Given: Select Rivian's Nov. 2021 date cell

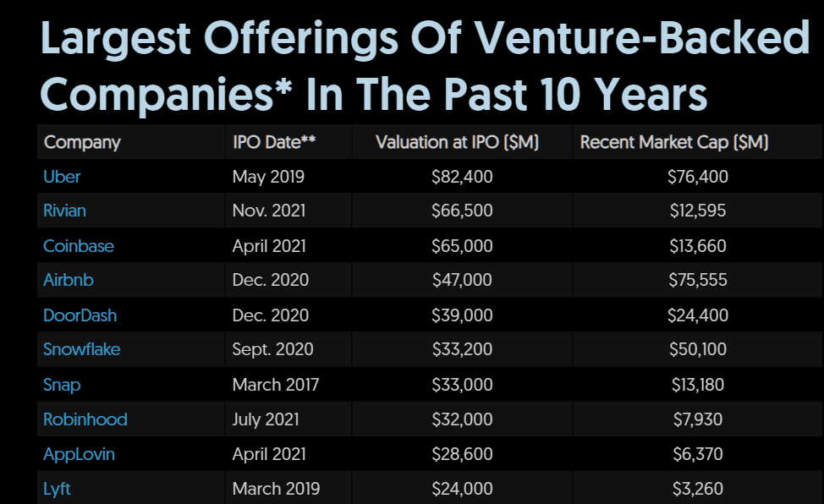Looking at the screenshot, I should (x=269, y=211).
